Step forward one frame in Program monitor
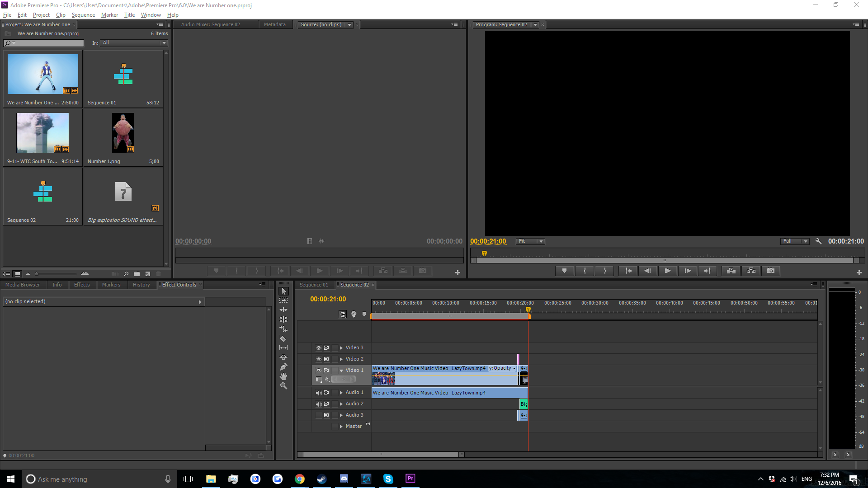This screenshot has width=868, height=488. click(688, 271)
